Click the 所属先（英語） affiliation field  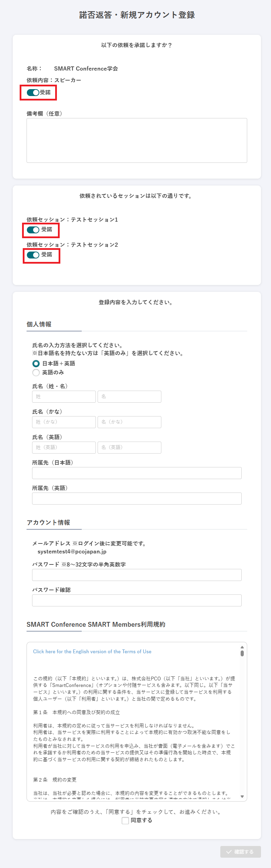[137, 498]
